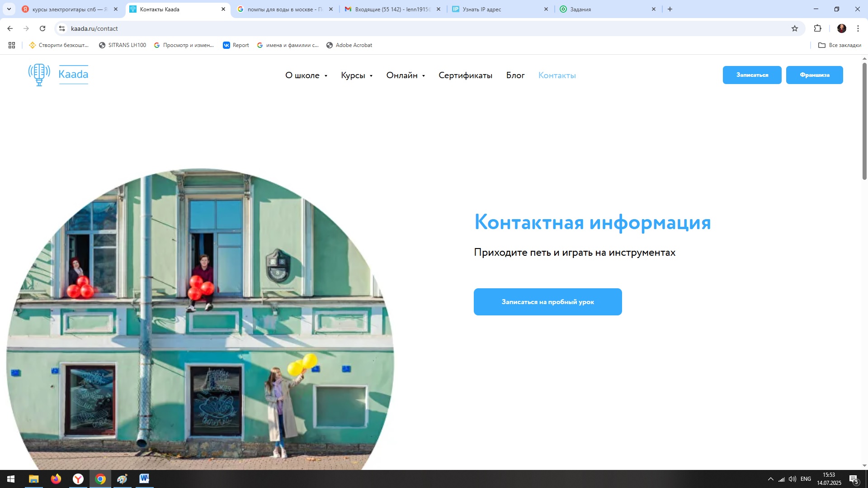Open site information icon in address bar
The height and width of the screenshot is (488, 868).
(x=62, y=28)
